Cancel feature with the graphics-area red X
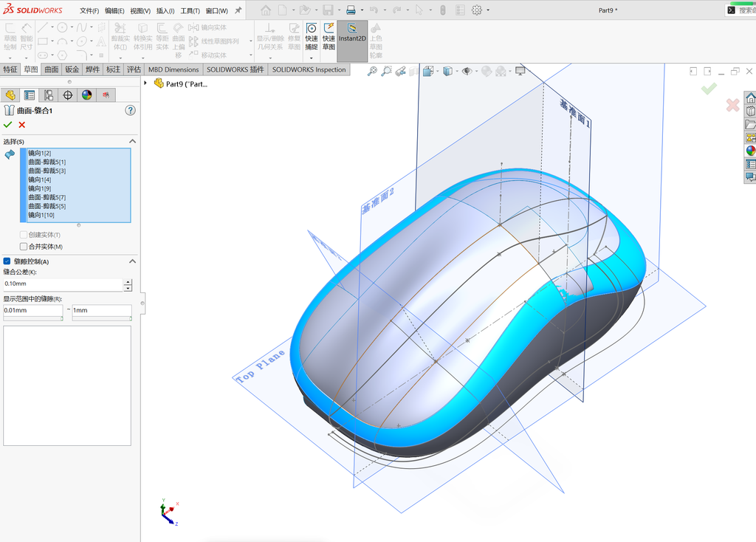 pos(733,105)
